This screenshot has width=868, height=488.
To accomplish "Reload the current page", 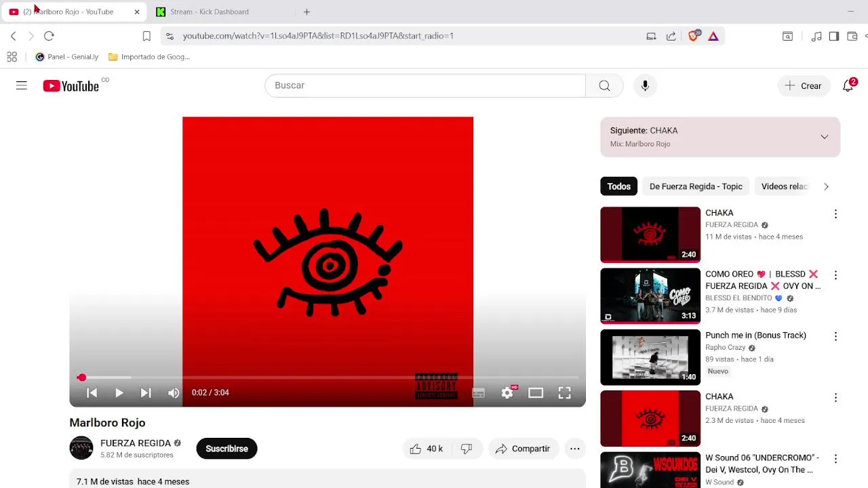I will click(x=49, y=36).
